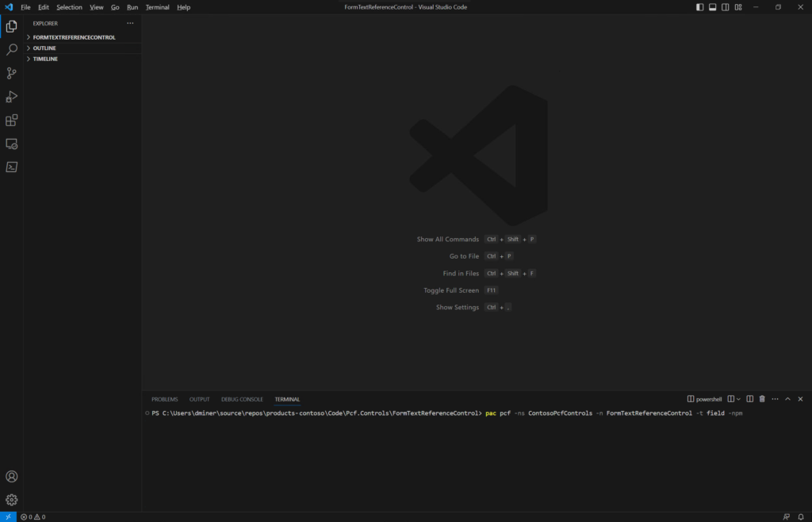The width and height of the screenshot is (812, 522).
Task: Open the Terminal menu
Action: [157, 7]
